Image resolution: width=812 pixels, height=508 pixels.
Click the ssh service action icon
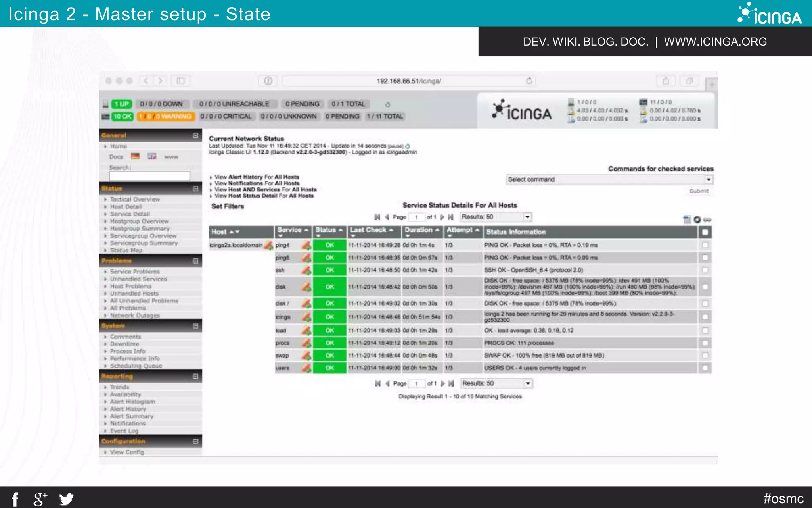[x=306, y=270]
